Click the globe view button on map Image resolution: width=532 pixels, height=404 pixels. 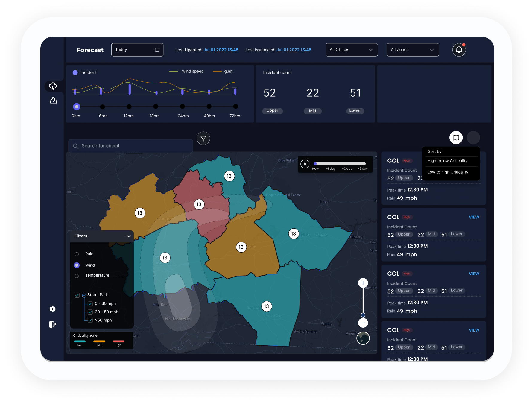click(363, 338)
